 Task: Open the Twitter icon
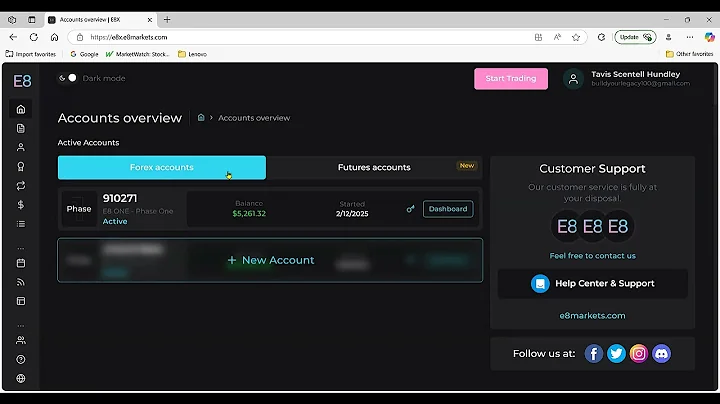pos(616,354)
